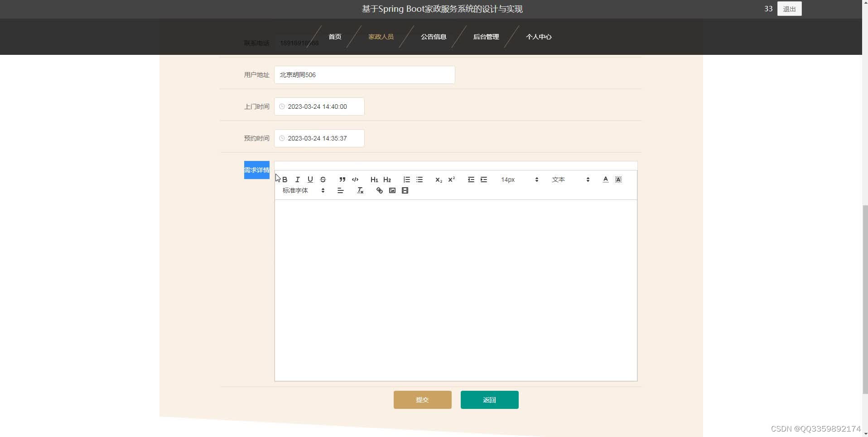
Task: Open the 公告信息 navigation item
Action: click(434, 37)
